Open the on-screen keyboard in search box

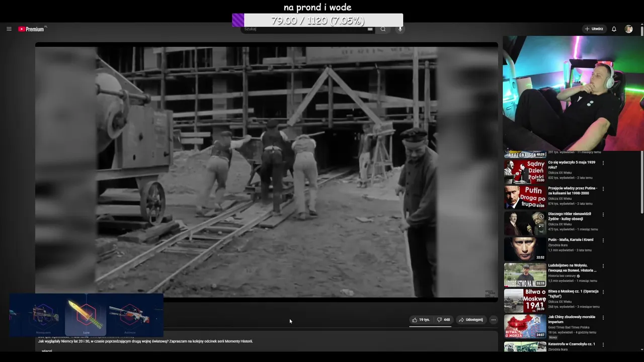(x=370, y=29)
